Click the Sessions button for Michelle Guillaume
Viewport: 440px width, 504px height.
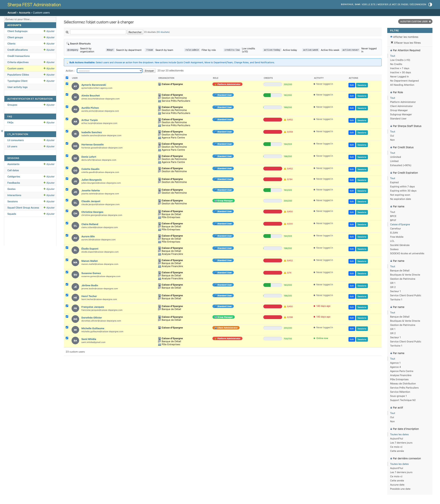362,328
